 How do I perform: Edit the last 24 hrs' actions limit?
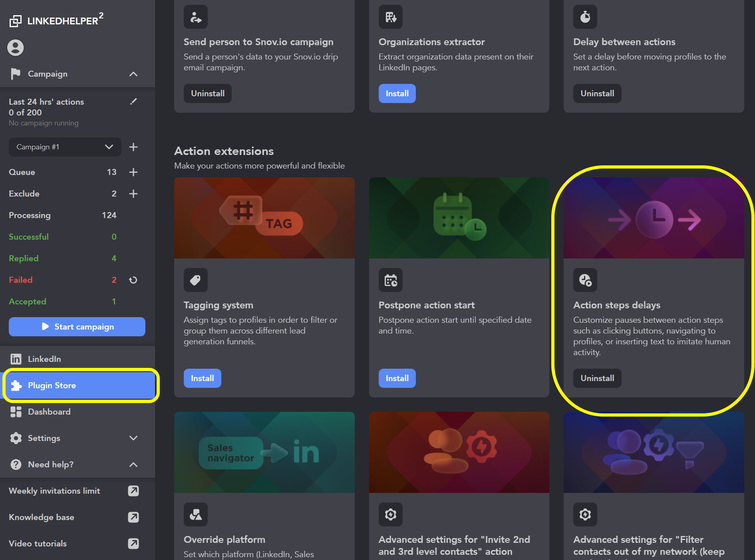(x=133, y=101)
